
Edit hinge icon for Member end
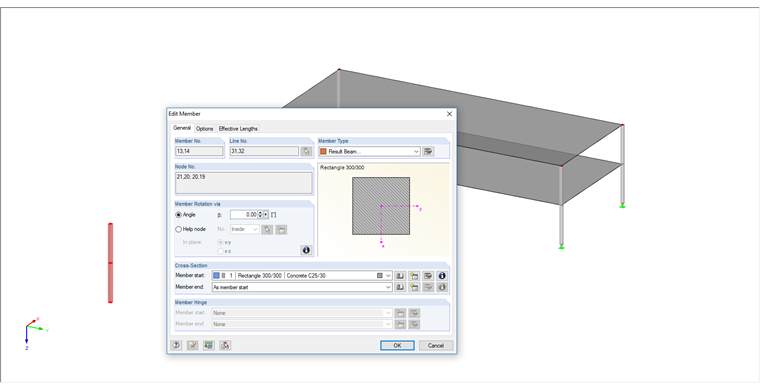click(414, 324)
